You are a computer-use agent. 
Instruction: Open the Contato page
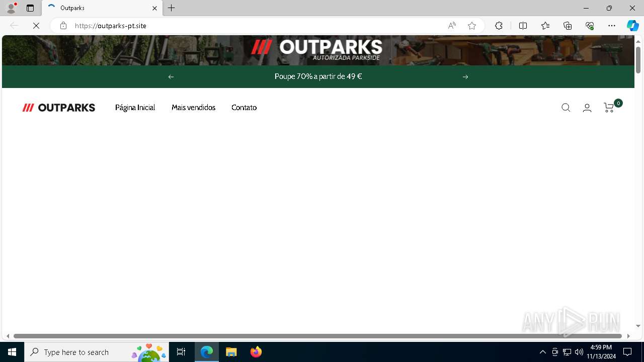pos(244,108)
